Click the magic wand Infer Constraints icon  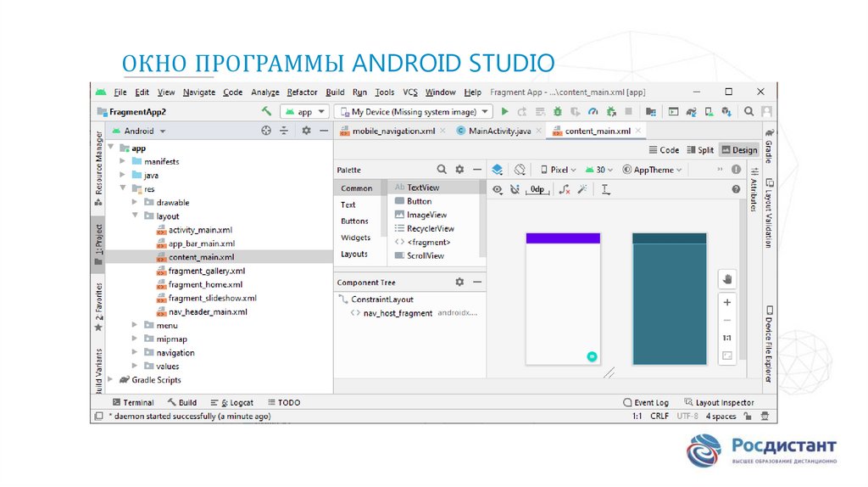[x=581, y=190]
